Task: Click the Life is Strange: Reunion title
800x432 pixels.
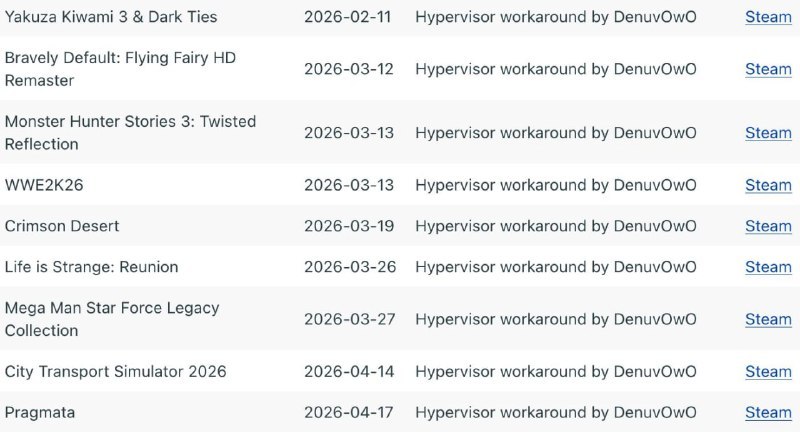Action: tap(91, 267)
